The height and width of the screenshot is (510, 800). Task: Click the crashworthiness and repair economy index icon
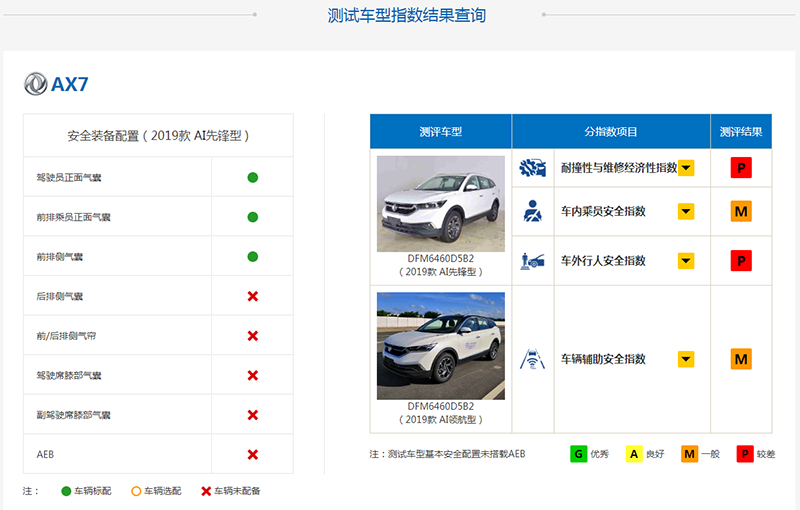532,168
